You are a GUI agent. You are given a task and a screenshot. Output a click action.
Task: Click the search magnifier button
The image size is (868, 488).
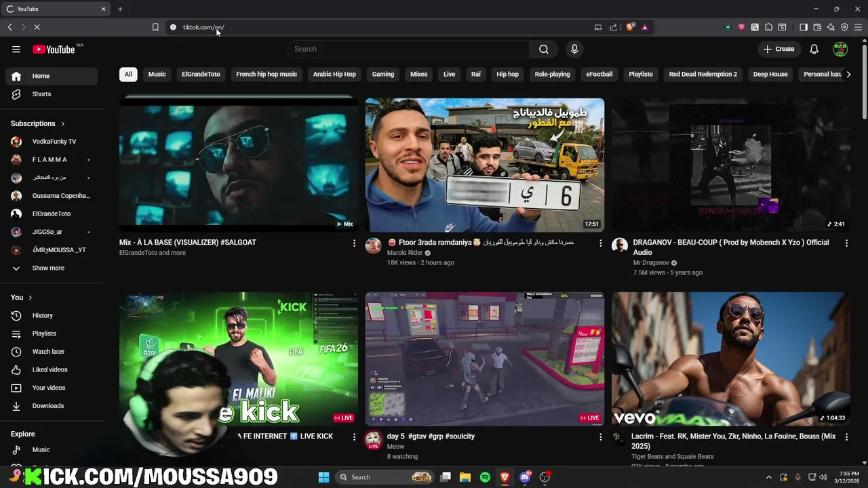pos(544,49)
